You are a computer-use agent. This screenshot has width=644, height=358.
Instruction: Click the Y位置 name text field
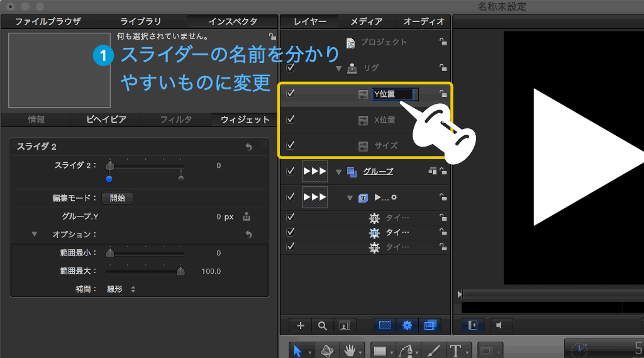coord(395,94)
